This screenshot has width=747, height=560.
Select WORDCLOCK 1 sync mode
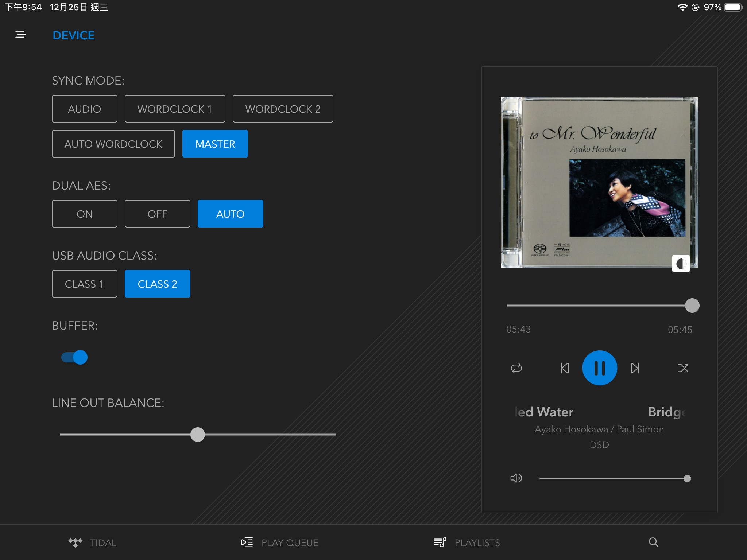pos(175,109)
